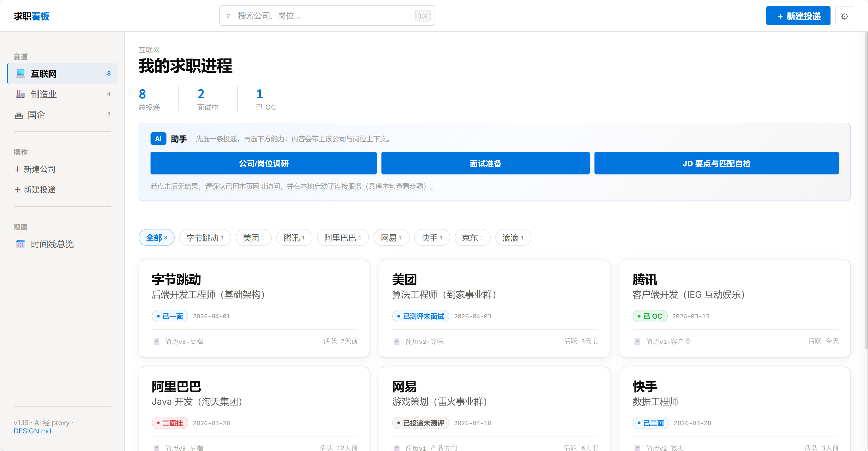Click the date 2026-04-03
This screenshot has height=451, width=868.
tap(472, 316)
